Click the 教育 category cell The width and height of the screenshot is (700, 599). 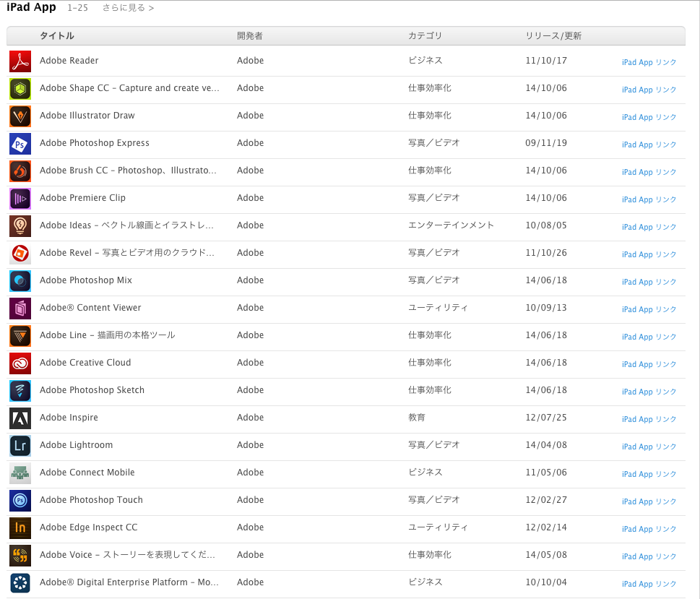pyautogui.click(x=417, y=417)
